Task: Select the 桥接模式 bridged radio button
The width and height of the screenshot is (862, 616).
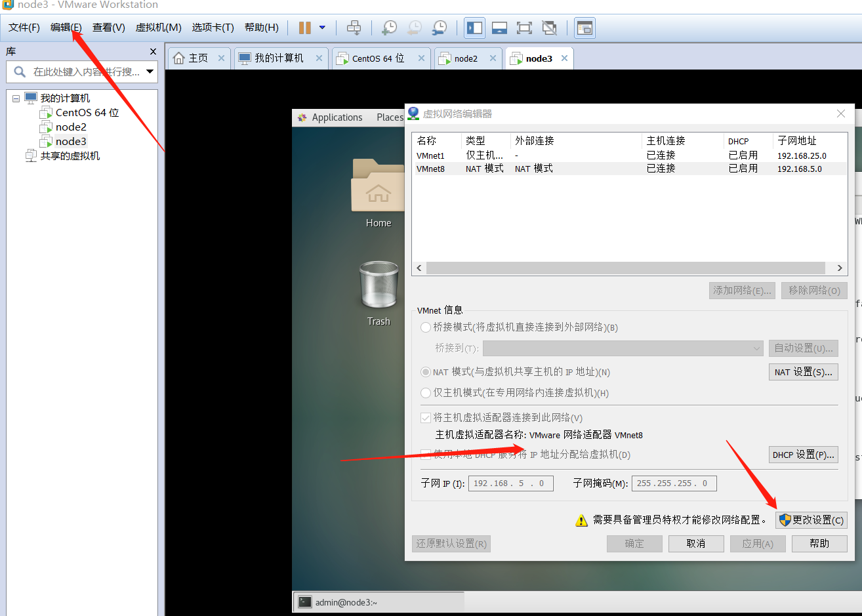Action: pos(426,327)
